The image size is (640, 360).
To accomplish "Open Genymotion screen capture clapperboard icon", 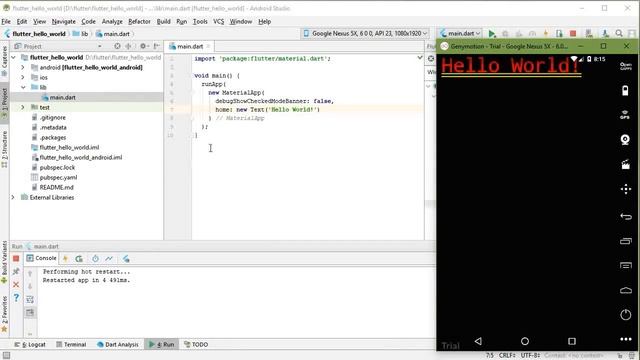I will coord(625,164).
